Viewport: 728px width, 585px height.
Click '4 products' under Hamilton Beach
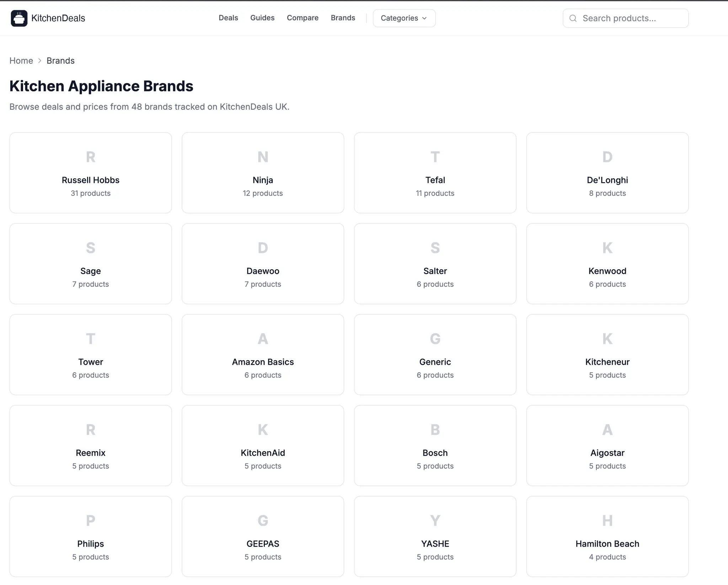tap(607, 557)
